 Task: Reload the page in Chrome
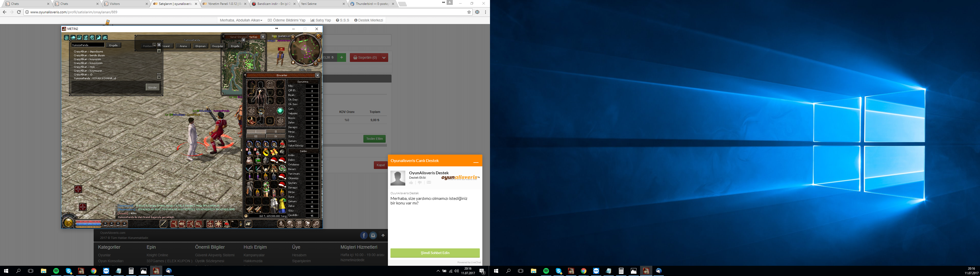(19, 12)
